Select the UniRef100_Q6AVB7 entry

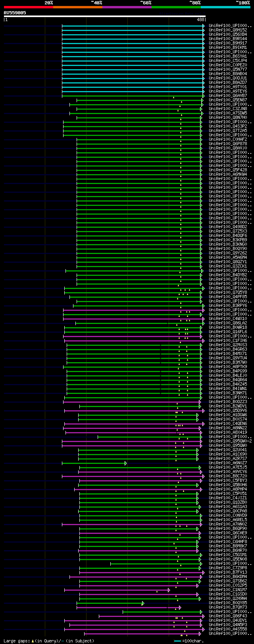(228, 95)
